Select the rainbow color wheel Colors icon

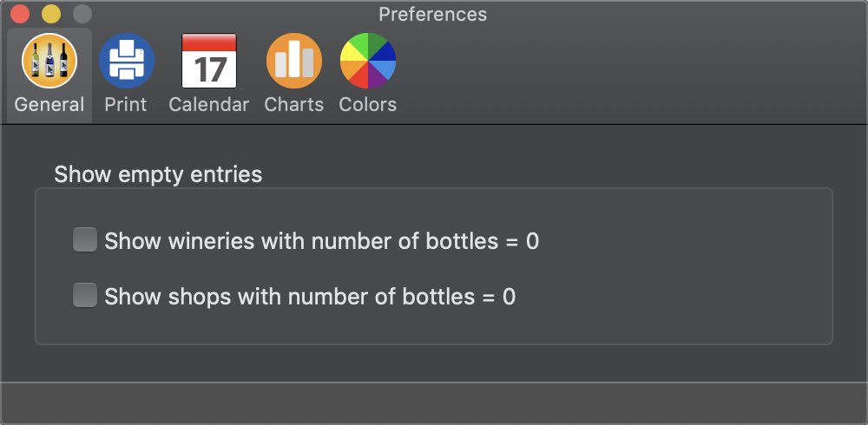(367, 61)
